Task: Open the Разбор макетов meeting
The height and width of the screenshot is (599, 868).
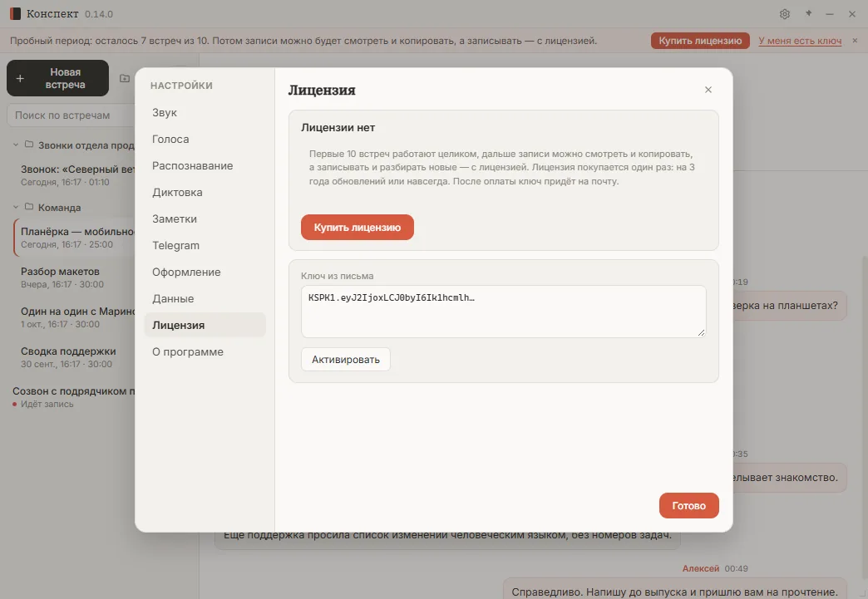Action: [74, 277]
